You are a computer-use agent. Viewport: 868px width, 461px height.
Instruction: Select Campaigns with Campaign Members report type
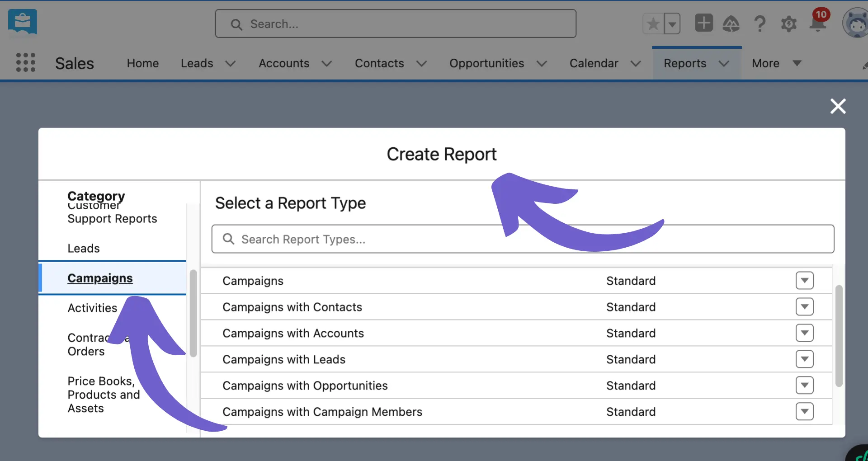pyautogui.click(x=322, y=412)
